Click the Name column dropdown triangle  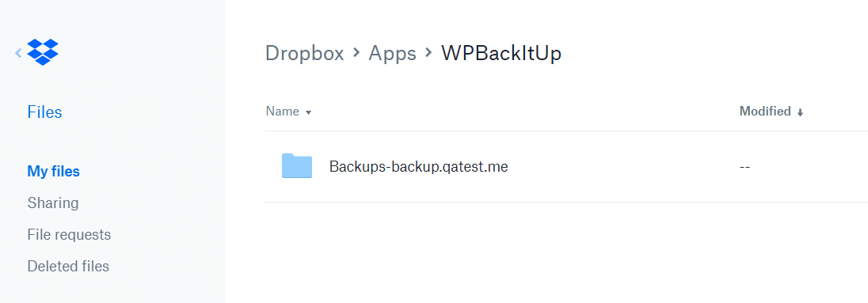(309, 113)
